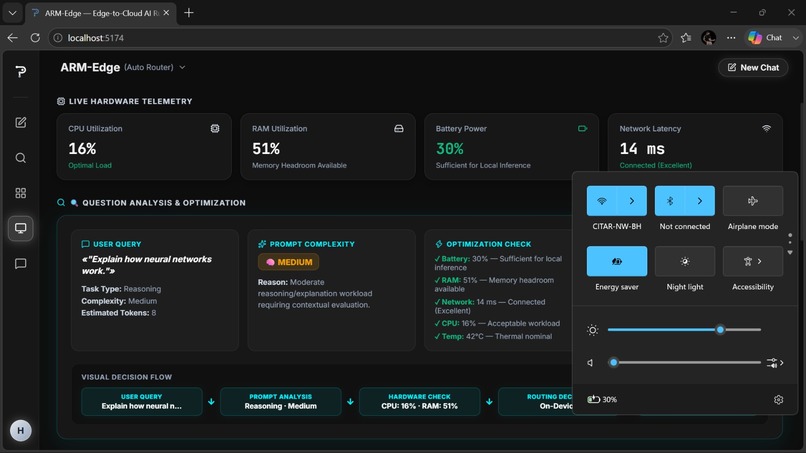The width and height of the screenshot is (806, 453).
Task: Expand the Bluetooth devices chevron
Action: [700, 201]
